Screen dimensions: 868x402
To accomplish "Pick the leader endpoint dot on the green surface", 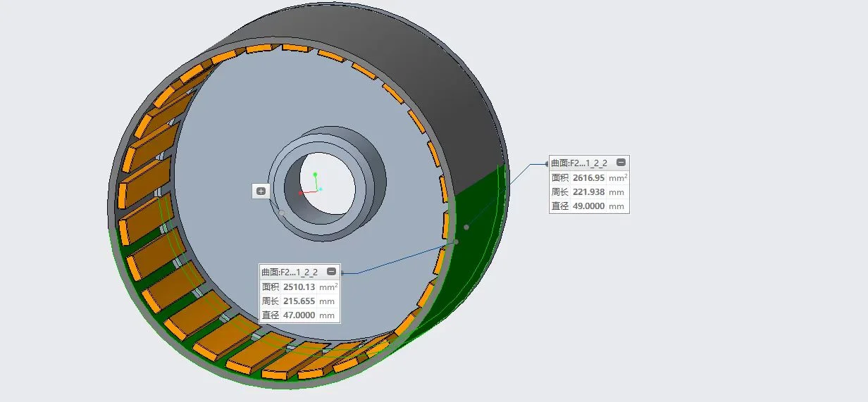I will pos(466,227).
